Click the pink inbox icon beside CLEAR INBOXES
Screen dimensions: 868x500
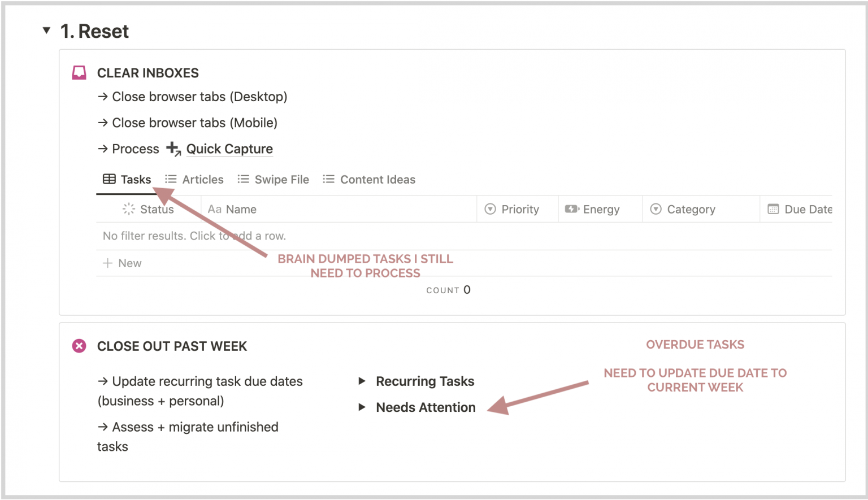(79, 72)
